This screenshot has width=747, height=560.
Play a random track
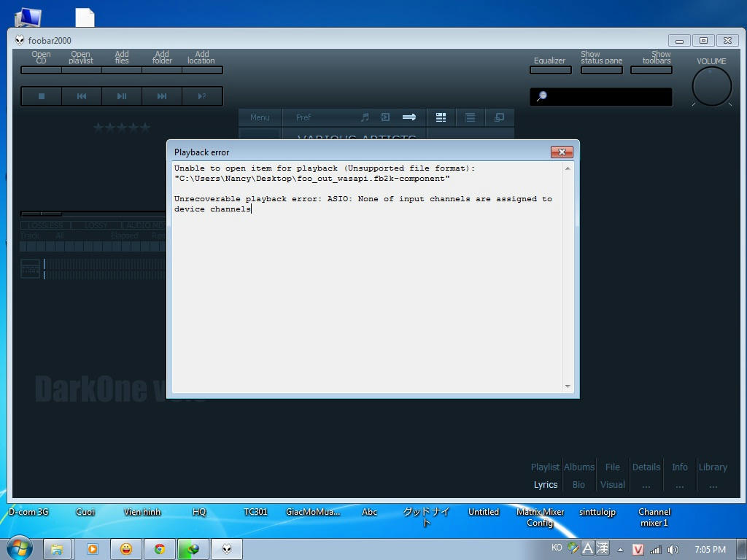(x=202, y=96)
